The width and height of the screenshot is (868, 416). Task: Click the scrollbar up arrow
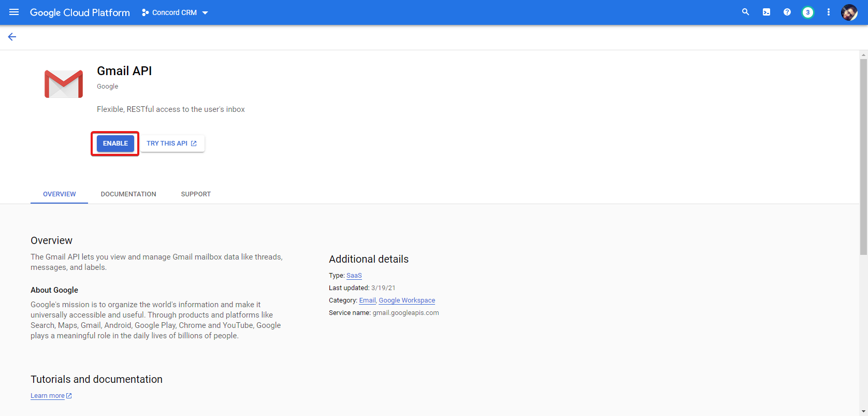(863, 54)
